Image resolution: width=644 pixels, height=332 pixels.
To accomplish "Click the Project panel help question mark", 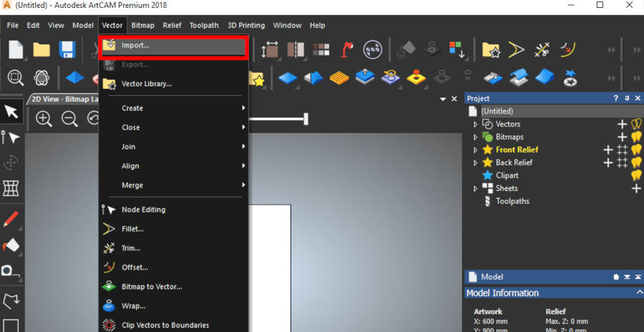I will pos(615,99).
